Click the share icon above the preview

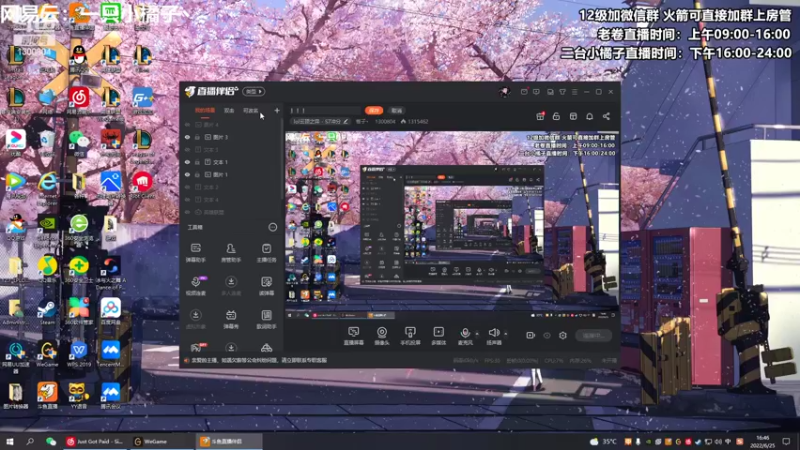click(x=606, y=116)
